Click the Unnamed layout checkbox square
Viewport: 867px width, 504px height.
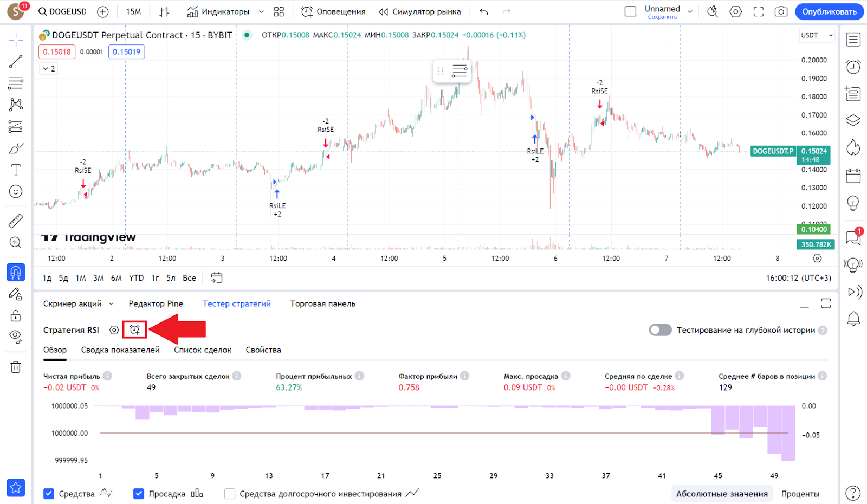(630, 11)
